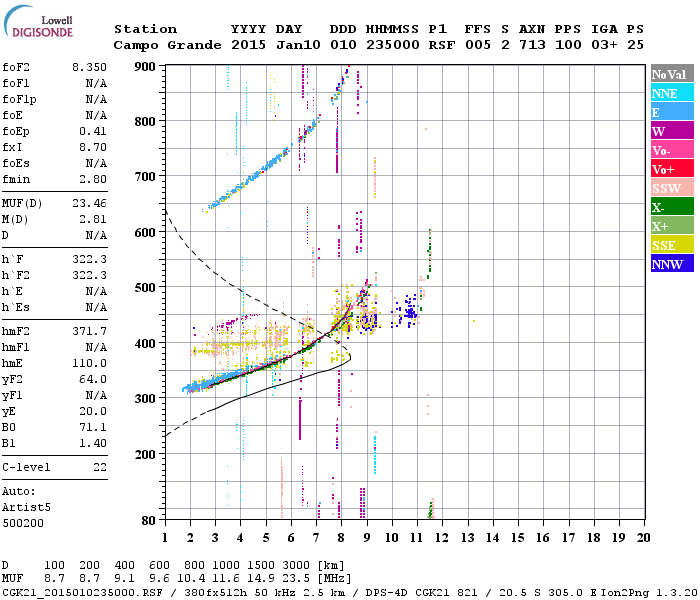
Task: Select the W direction legend swatch
Action: coord(672,131)
